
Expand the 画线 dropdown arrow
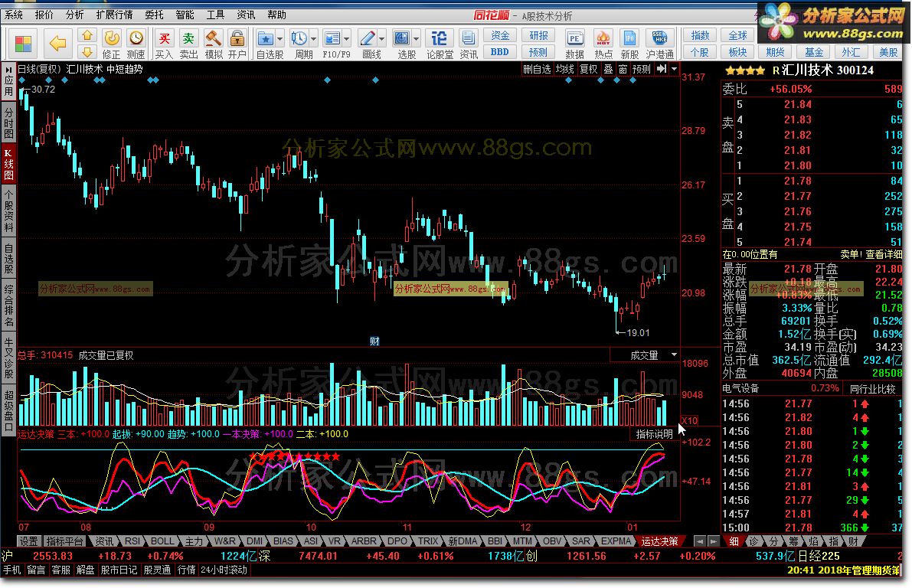pyautogui.click(x=382, y=39)
